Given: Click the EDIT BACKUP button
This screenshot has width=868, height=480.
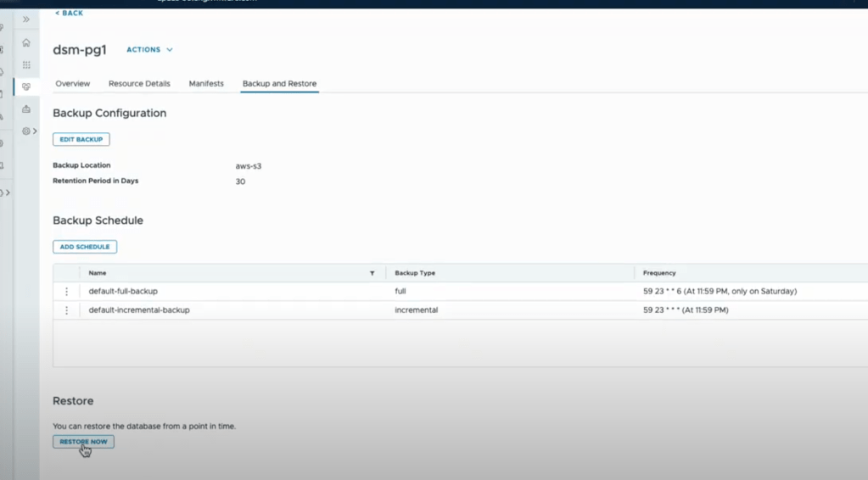Looking at the screenshot, I should tap(81, 139).
